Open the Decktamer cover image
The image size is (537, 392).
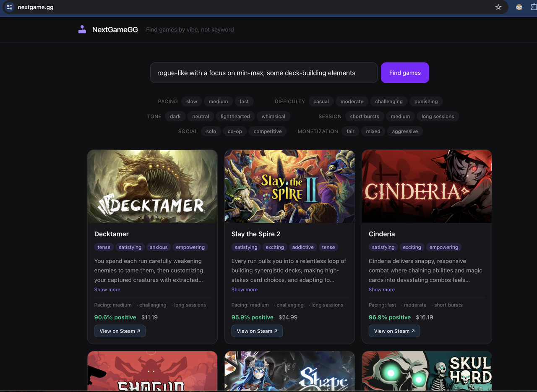coord(152,186)
